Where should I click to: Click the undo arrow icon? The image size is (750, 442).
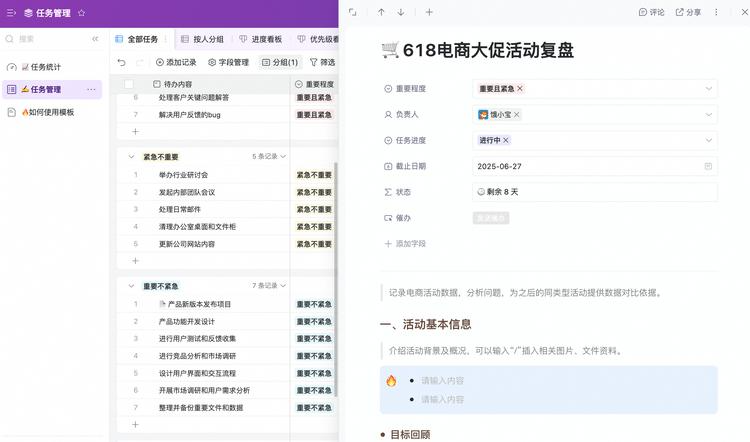click(121, 62)
